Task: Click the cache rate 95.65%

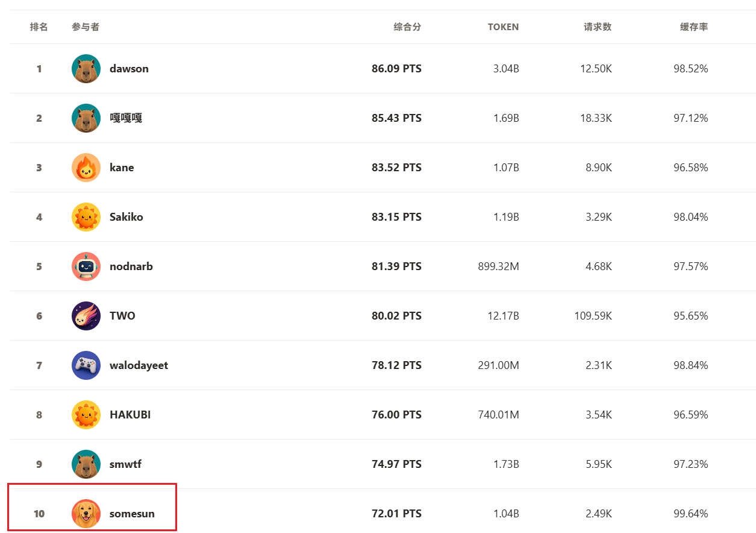Action: point(691,316)
